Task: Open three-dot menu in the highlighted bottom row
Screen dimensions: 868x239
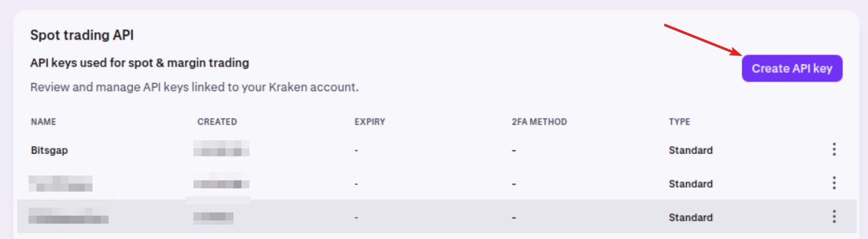Action: click(834, 216)
